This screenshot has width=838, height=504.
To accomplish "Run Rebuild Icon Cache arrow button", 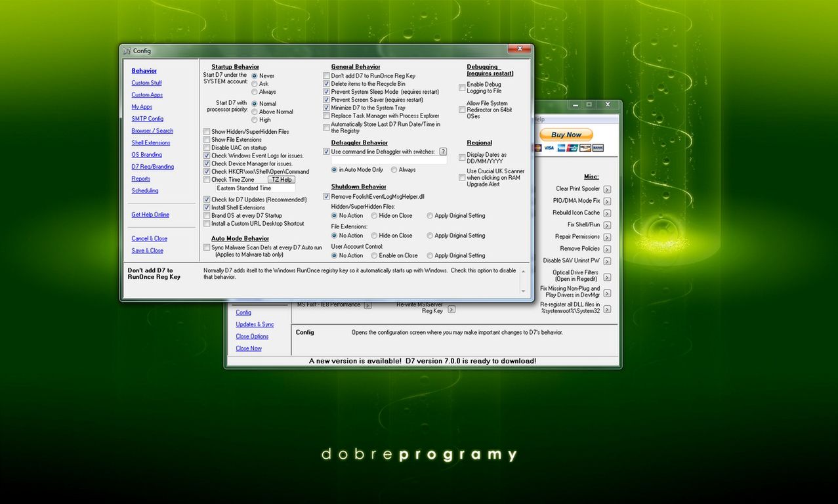I will [x=607, y=213].
